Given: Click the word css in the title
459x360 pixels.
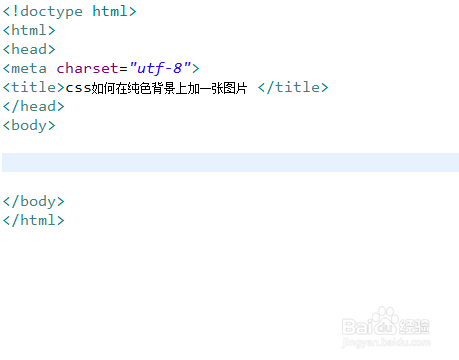Looking at the screenshot, I should [x=78, y=88].
